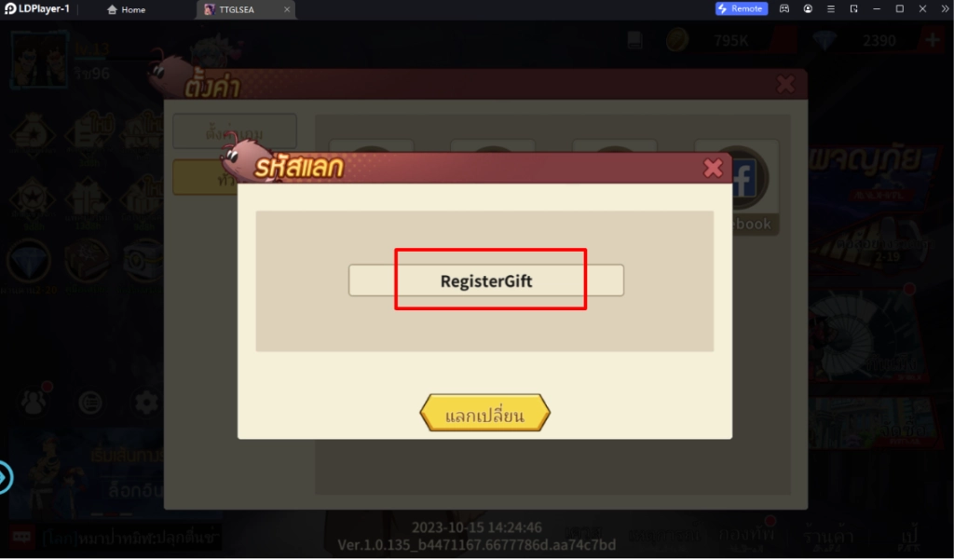Click the multi-window screen icon

(853, 8)
